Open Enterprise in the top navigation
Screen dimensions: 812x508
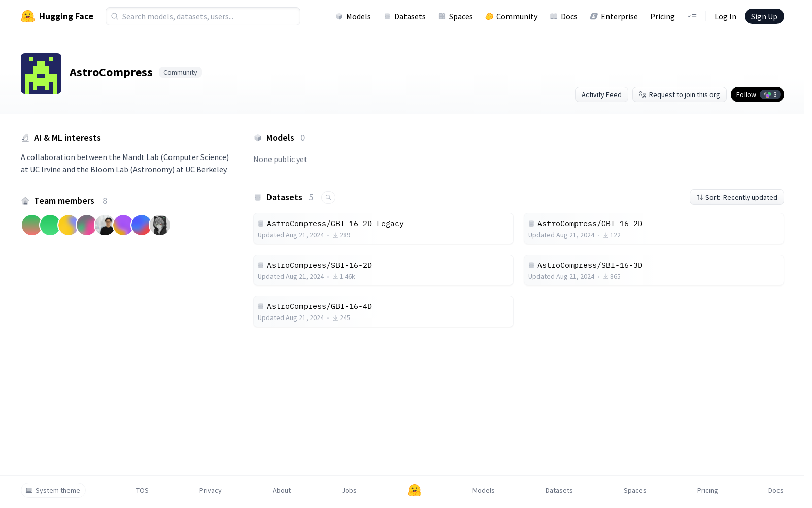(614, 16)
